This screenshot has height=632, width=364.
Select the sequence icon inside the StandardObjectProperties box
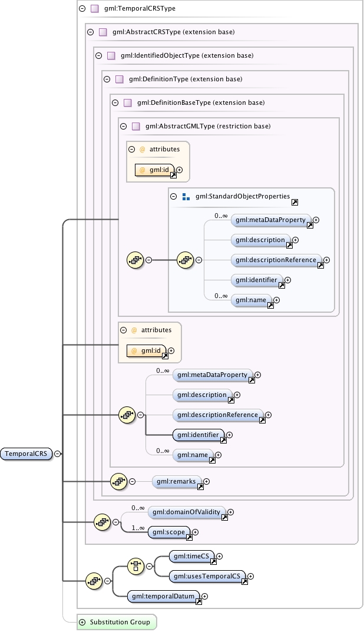[x=186, y=260]
